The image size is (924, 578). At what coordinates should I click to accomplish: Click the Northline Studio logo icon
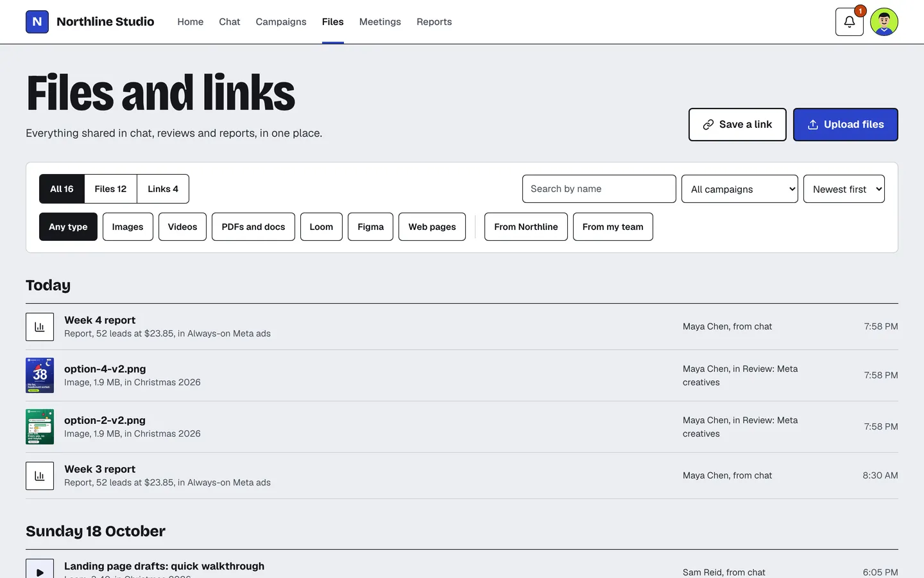[x=37, y=22]
